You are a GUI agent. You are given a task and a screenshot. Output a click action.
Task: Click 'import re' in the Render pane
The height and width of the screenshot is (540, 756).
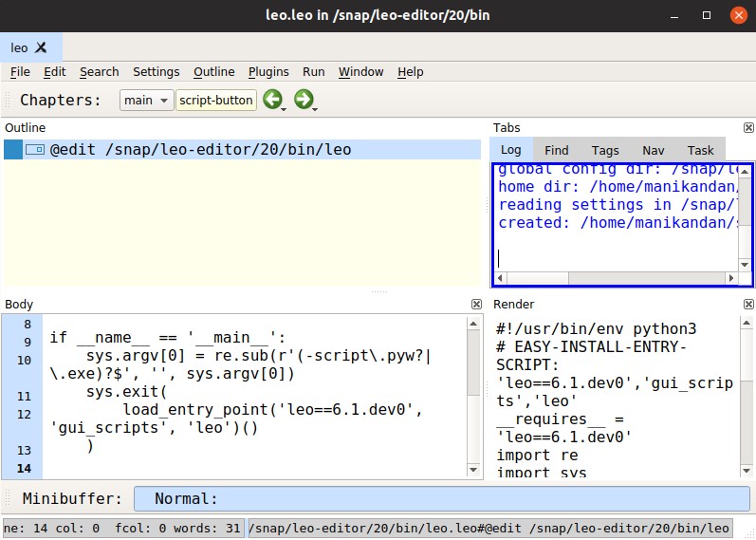(537, 456)
